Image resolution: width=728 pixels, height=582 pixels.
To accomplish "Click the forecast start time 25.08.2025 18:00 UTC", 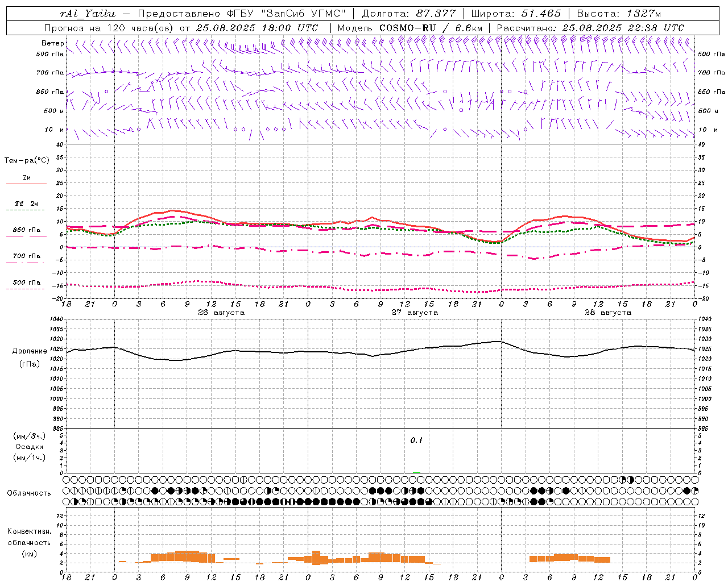I will [x=257, y=28].
